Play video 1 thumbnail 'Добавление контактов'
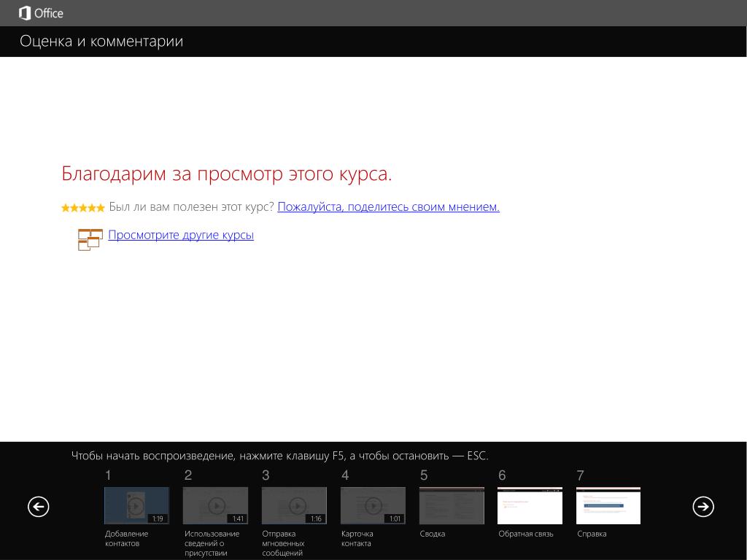Viewport: 747px width, 560px height. point(136,505)
